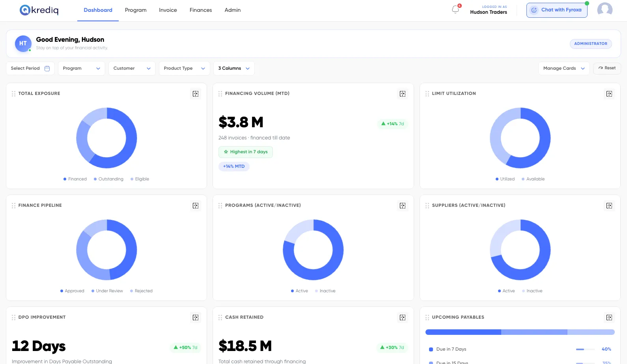Image resolution: width=627 pixels, height=364 pixels.
Task: Click the Chat with Fyroxa button
Action: tap(557, 10)
